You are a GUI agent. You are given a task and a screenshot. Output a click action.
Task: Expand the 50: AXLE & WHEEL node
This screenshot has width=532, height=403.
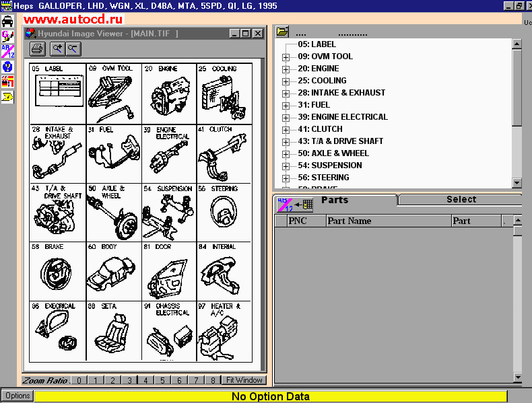(x=286, y=154)
